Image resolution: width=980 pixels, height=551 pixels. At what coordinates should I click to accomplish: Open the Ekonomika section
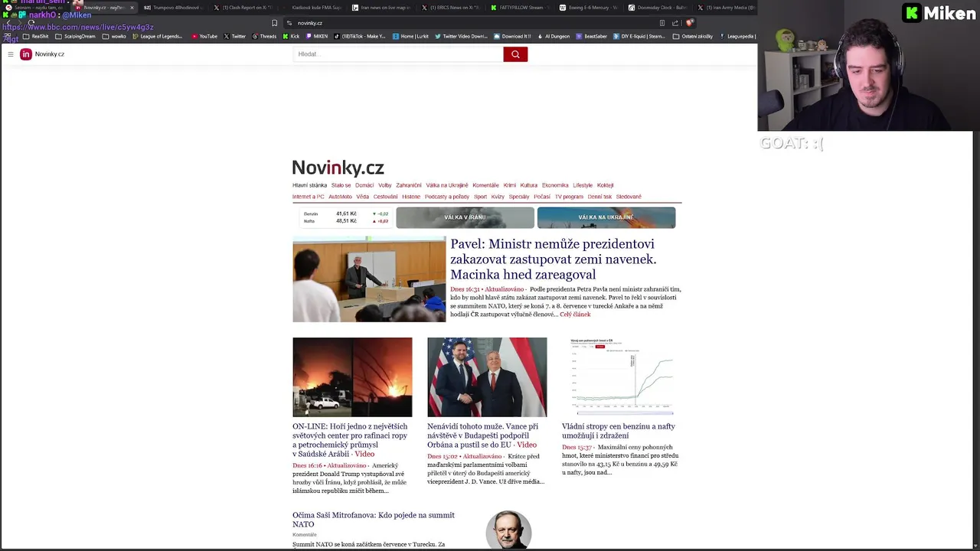pyautogui.click(x=555, y=185)
